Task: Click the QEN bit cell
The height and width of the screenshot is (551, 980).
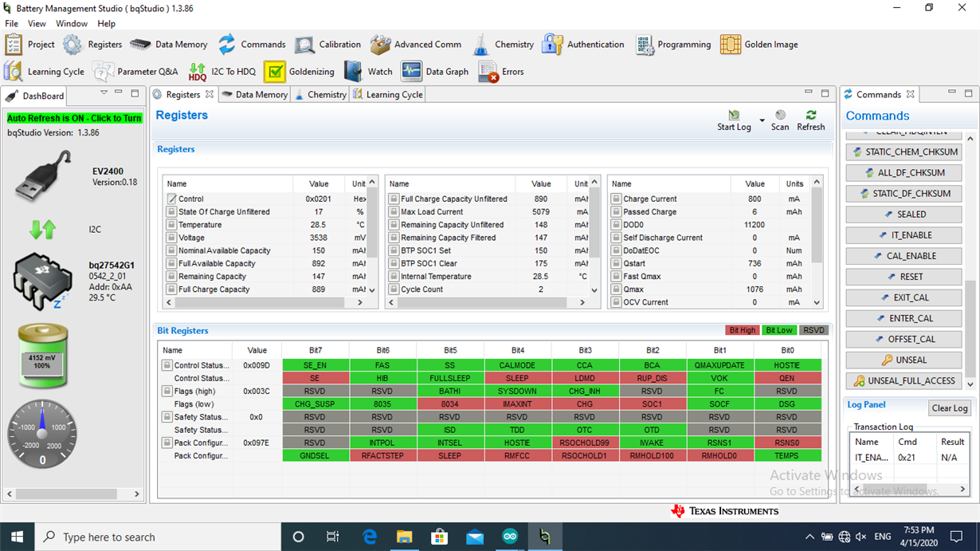Action: tap(787, 378)
